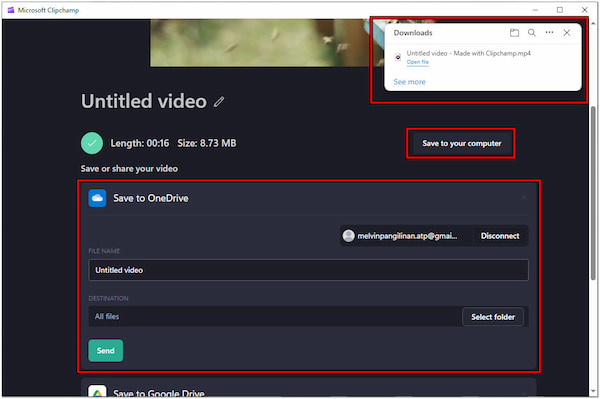
Task: Open the Downloads more options menu
Action: pos(549,33)
